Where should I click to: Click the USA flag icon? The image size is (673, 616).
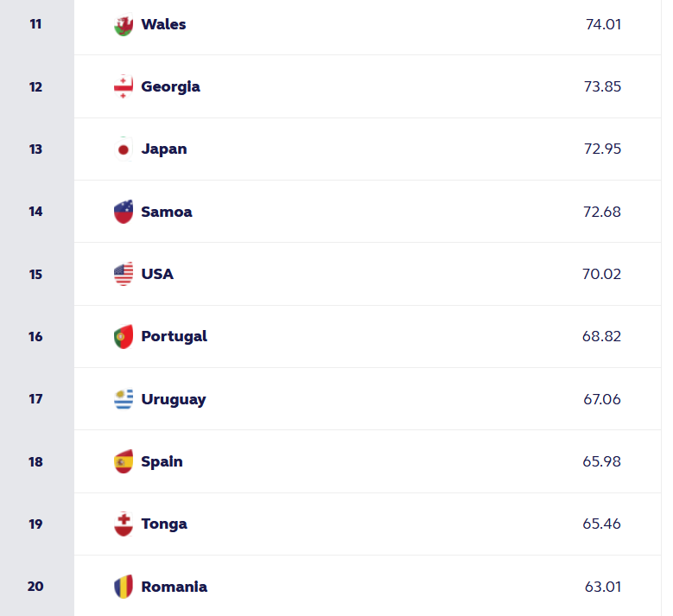pos(124,275)
